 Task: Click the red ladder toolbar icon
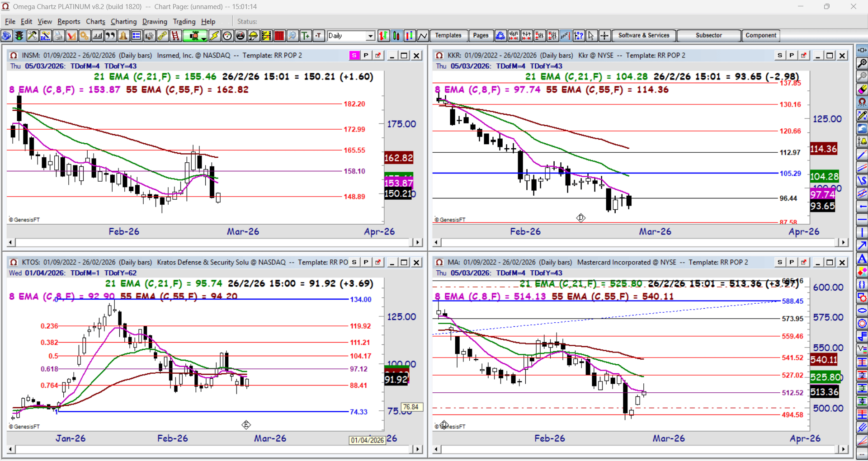175,36
